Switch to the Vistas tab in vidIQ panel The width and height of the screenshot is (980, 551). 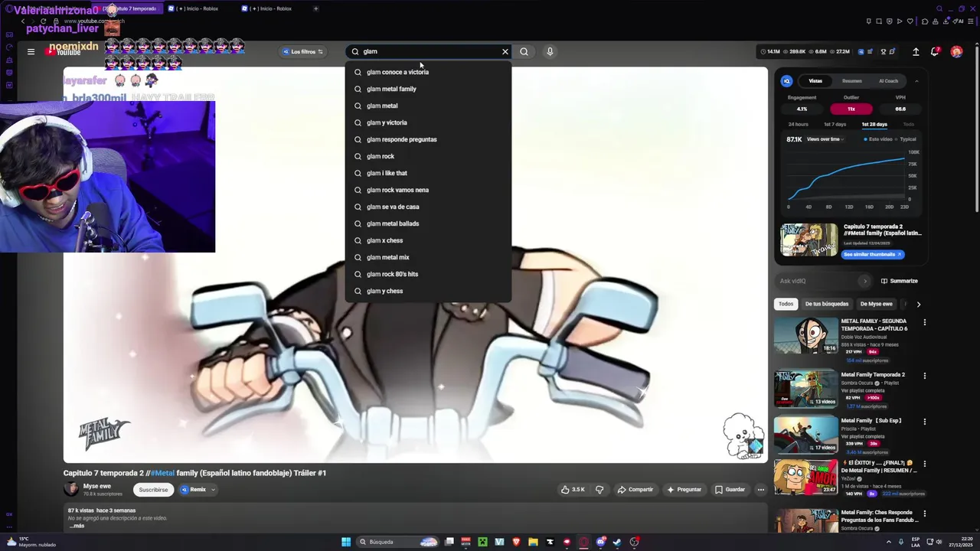815,81
